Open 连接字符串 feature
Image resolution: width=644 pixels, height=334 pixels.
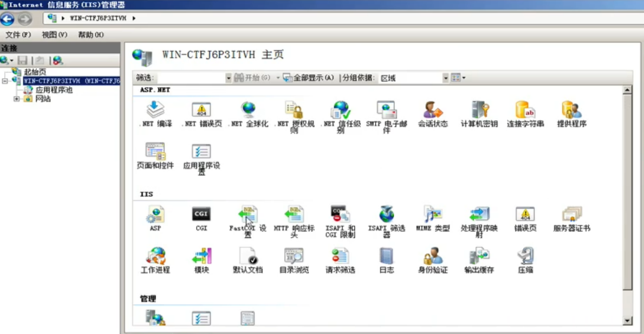click(x=525, y=114)
